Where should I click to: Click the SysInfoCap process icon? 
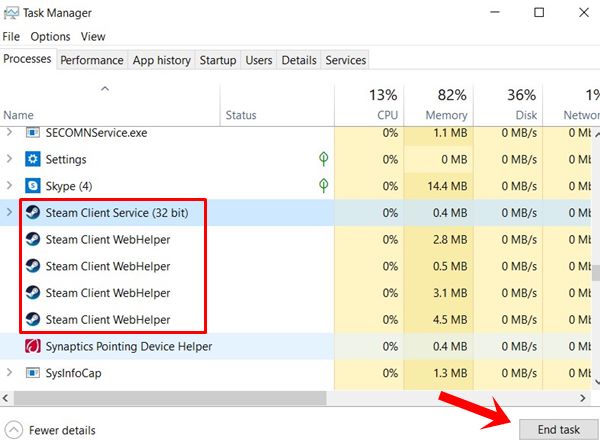[33, 373]
